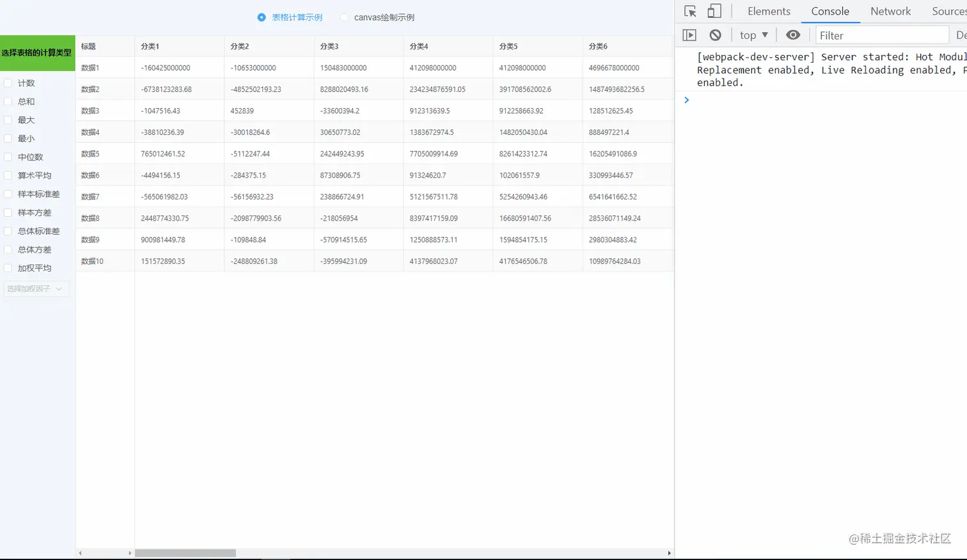Check the 样本标准差 checkbox
Image resolution: width=967 pixels, height=560 pixels.
coord(8,194)
